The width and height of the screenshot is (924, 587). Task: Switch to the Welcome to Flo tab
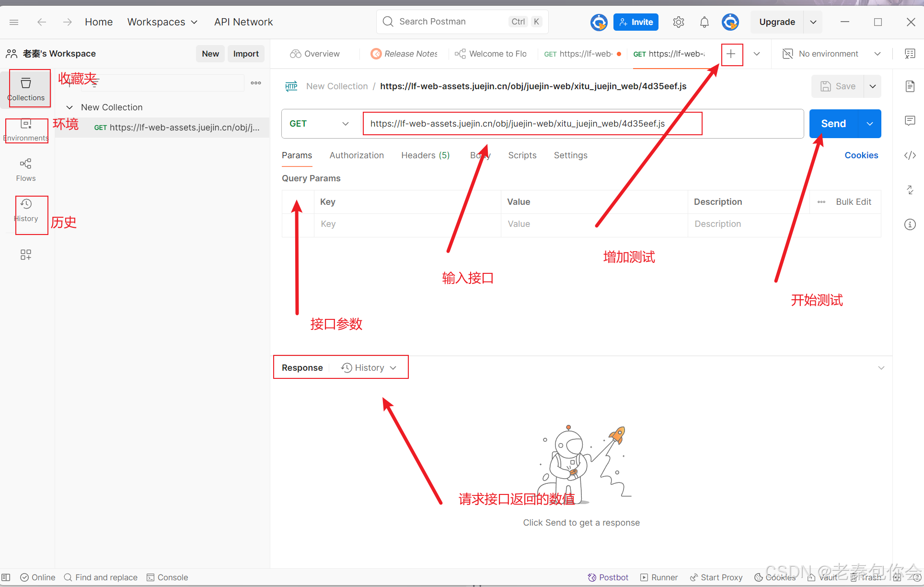click(x=491, y=54)
